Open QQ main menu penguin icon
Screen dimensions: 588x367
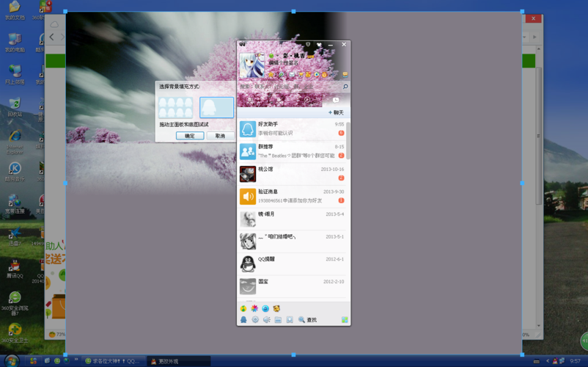point(243,320)
